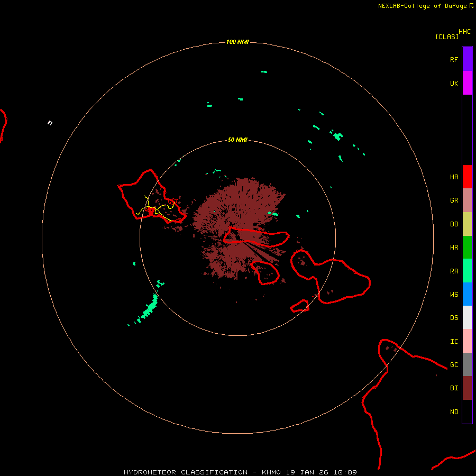Viewport: 476px width, 476px height.
Task: Click the 50 NMI range ring label
Action: (x=237, y=140)
